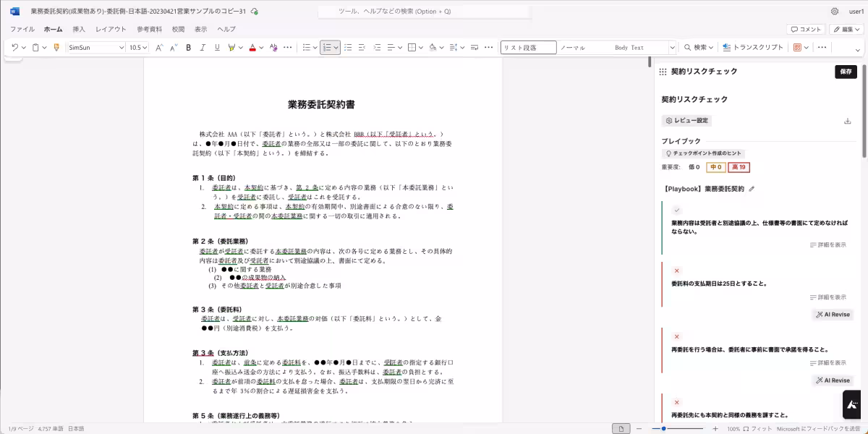Open the ファイル (File) menu
Screen dimensions: 868x434
click(21, 29)
